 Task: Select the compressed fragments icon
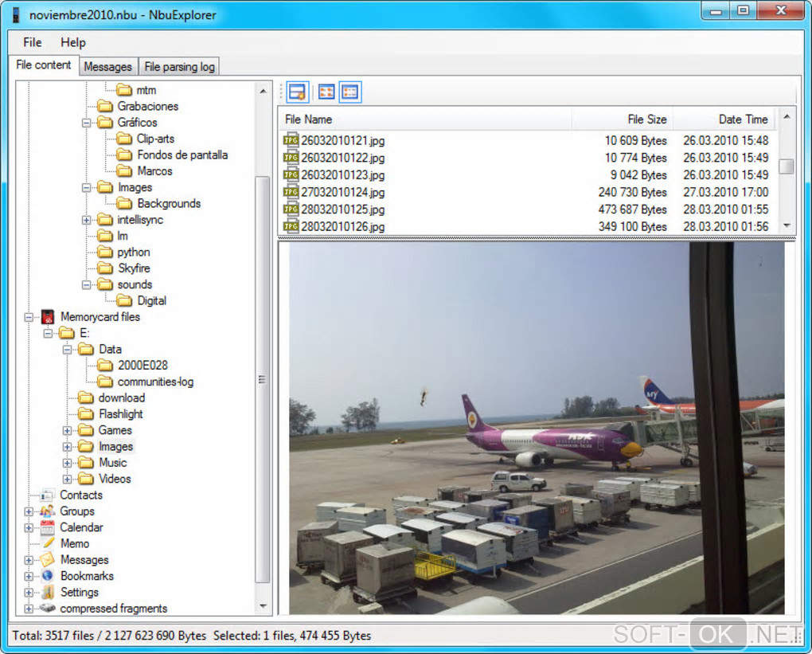coord(48,608)
